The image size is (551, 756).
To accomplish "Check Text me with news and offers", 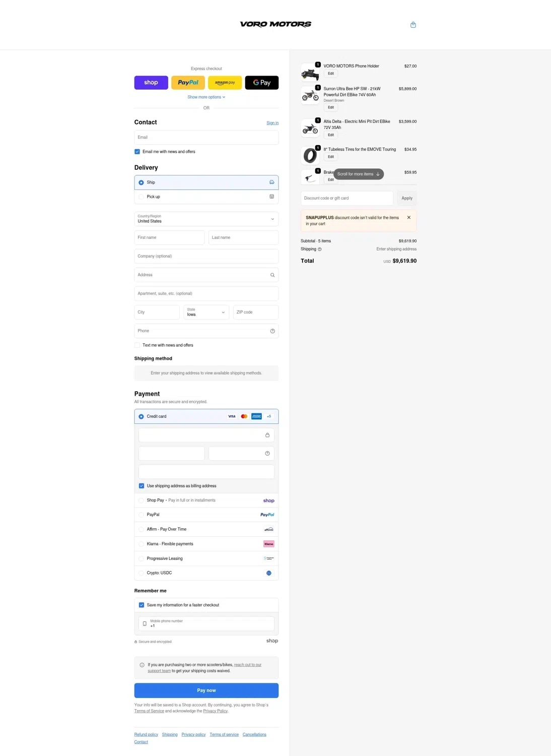I will point(137,345).
